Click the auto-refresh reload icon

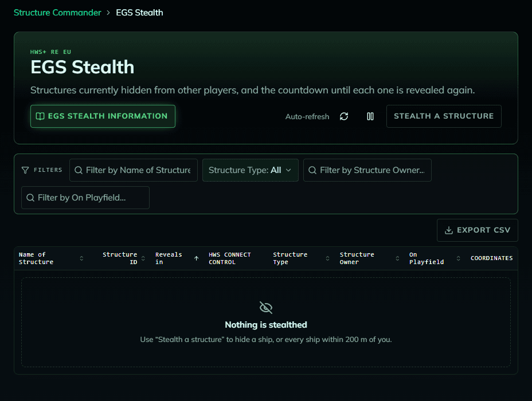point(344,116)
